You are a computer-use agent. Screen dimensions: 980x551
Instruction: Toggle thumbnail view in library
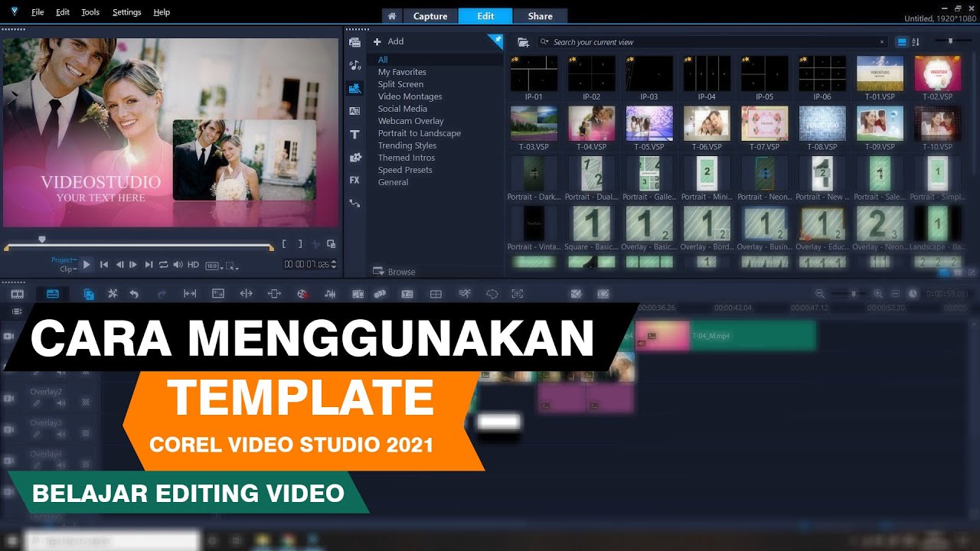902,42
